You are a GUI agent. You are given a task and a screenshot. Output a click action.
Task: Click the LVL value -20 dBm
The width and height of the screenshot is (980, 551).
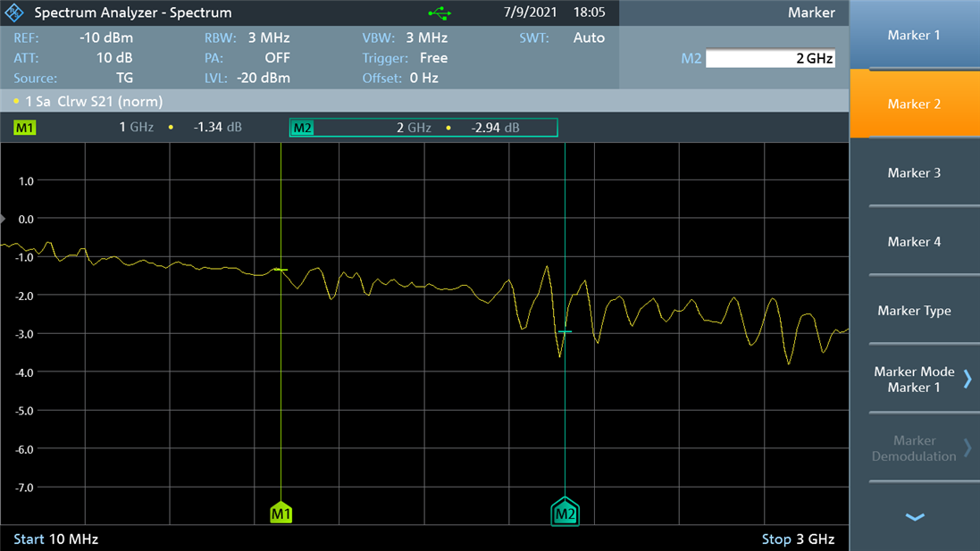(x=264, y=78)
